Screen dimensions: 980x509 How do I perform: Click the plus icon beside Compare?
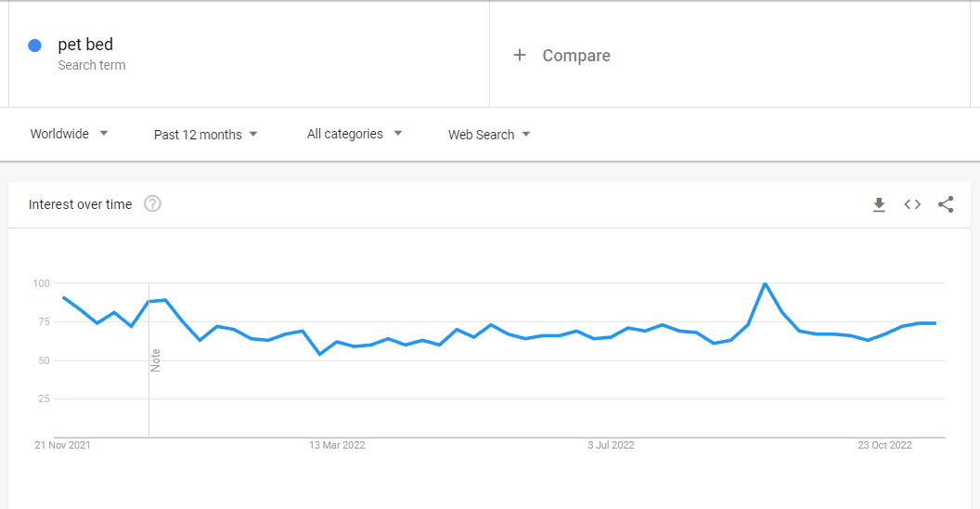520,55
